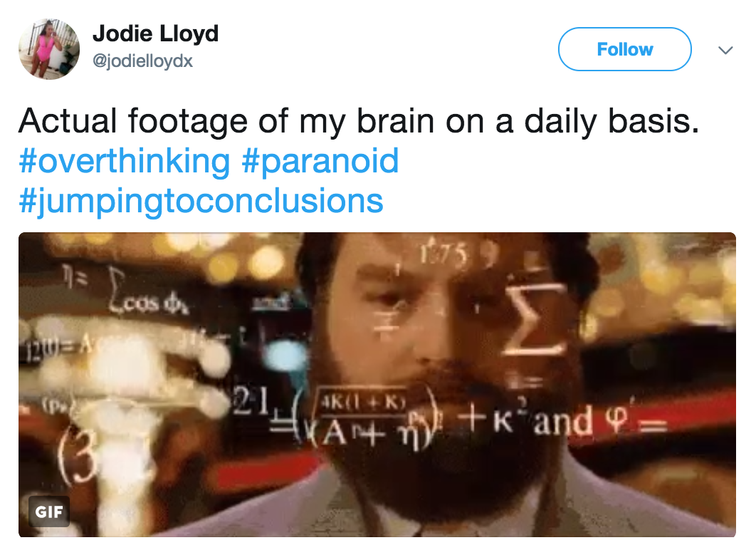Play the bearded man GIF
This screenshot has height=550, width=756.
pyautogui.click(x=377, y=385)
